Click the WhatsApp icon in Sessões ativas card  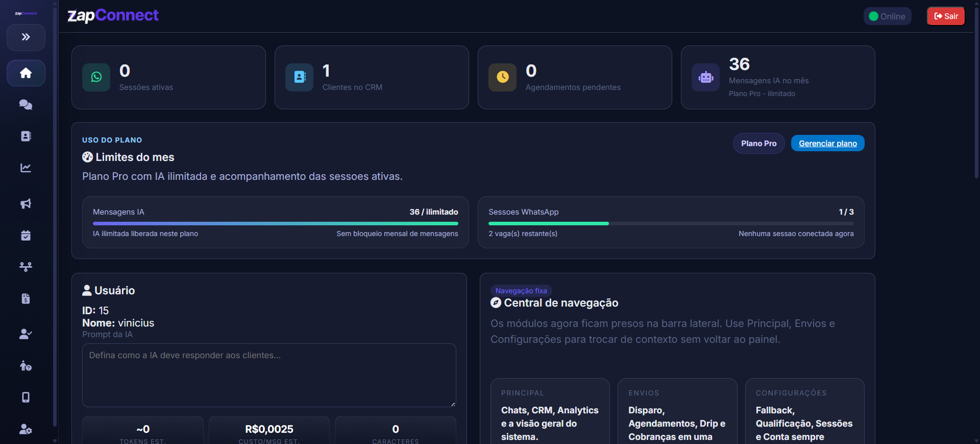click(96, 77)
